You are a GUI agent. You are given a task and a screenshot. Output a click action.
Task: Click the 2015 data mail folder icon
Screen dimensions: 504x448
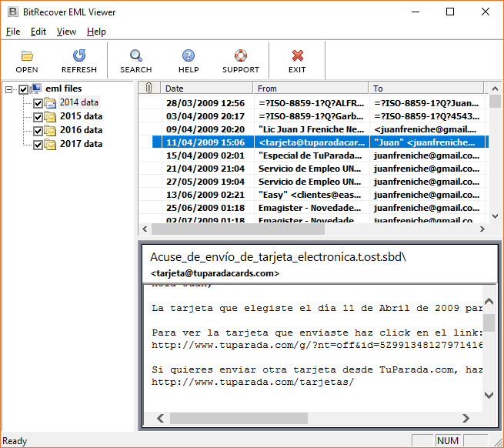coord(50,116)
